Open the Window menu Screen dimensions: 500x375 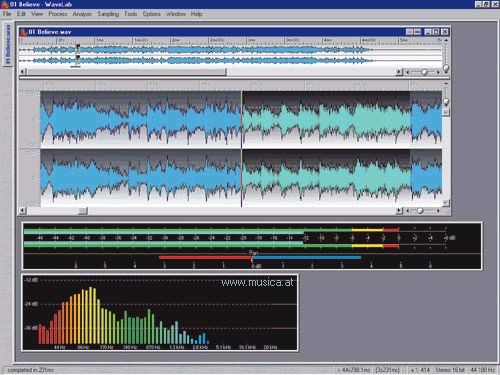point(176,14)
